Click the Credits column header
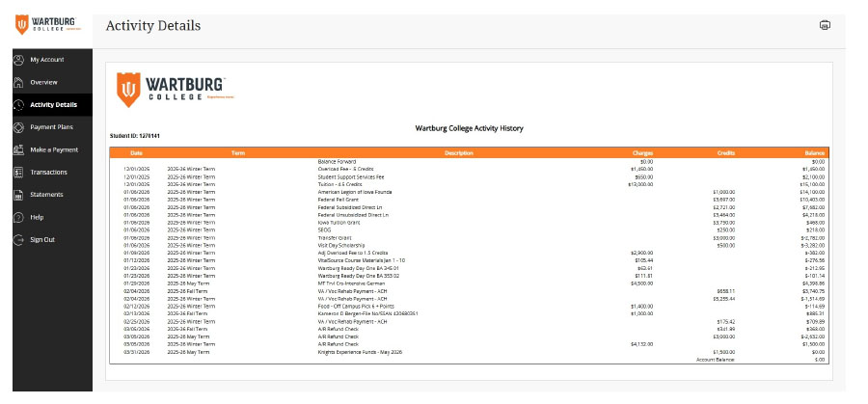Viewport: 868px width, 404px height. coord(725,152)
